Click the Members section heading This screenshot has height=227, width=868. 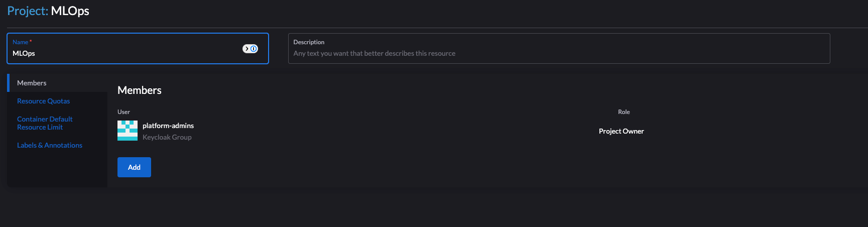140,90
